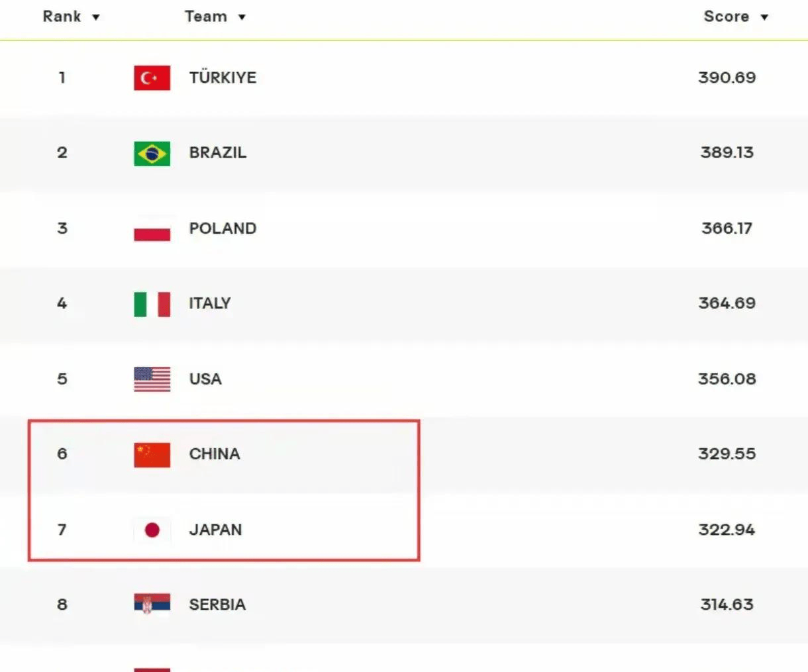Select the ITALY team name

click(x=210, y=303)
